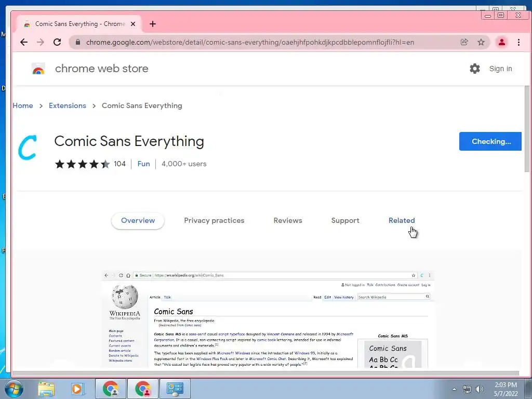Click the Comic Sans Everything heading
532x399 pixels.
point(129,141)
